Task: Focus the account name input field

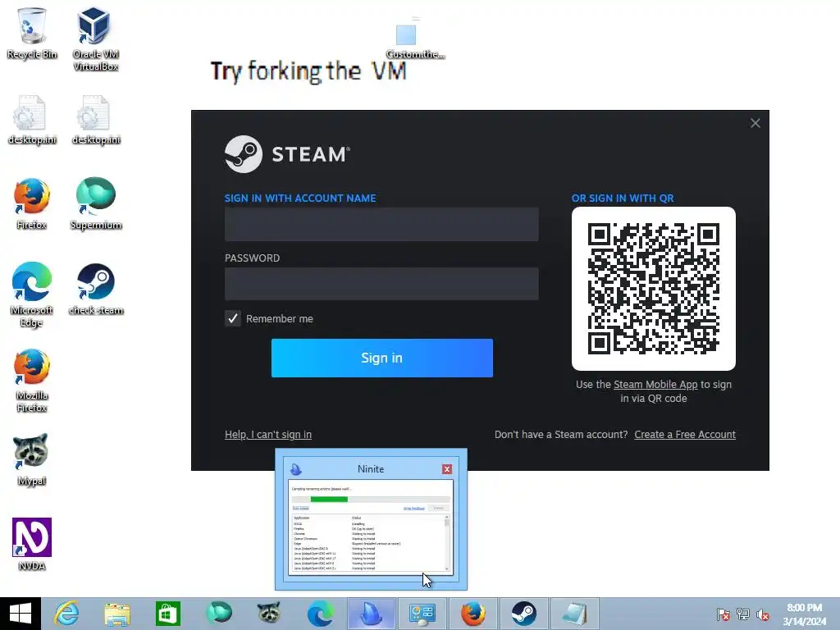Action: 381,225
